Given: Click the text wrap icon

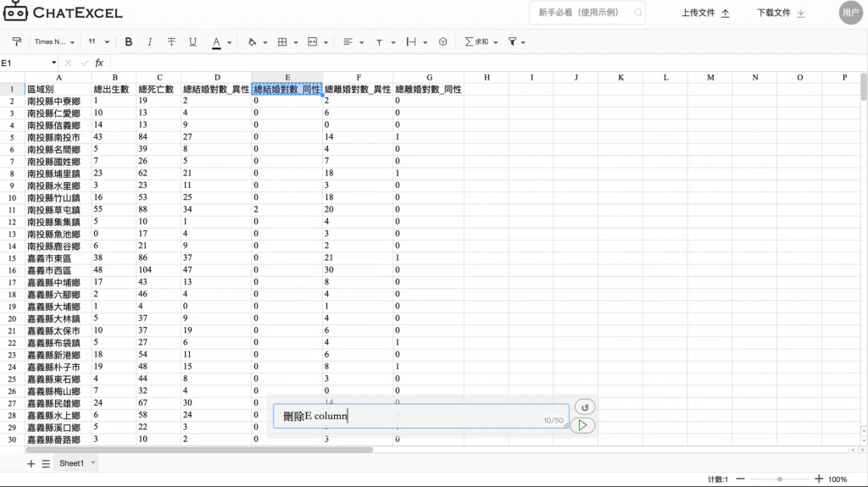Looking at the screenshot, I should point(411,42).
